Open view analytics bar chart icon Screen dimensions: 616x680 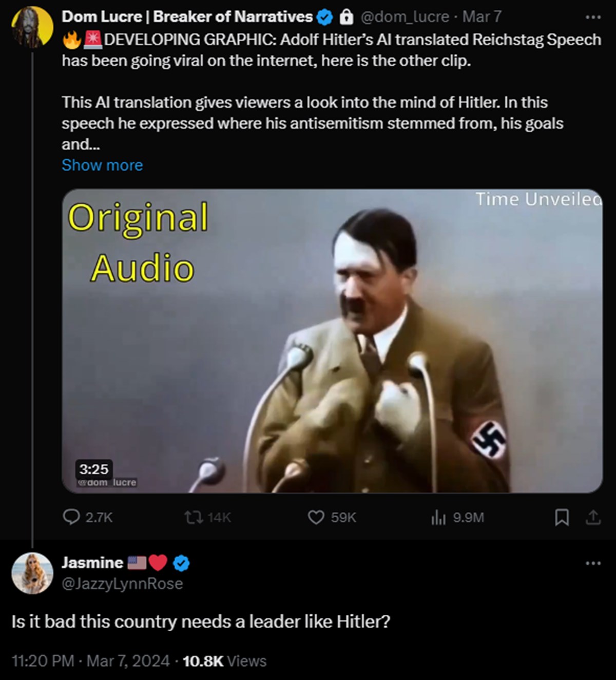[x=438, y=517]
